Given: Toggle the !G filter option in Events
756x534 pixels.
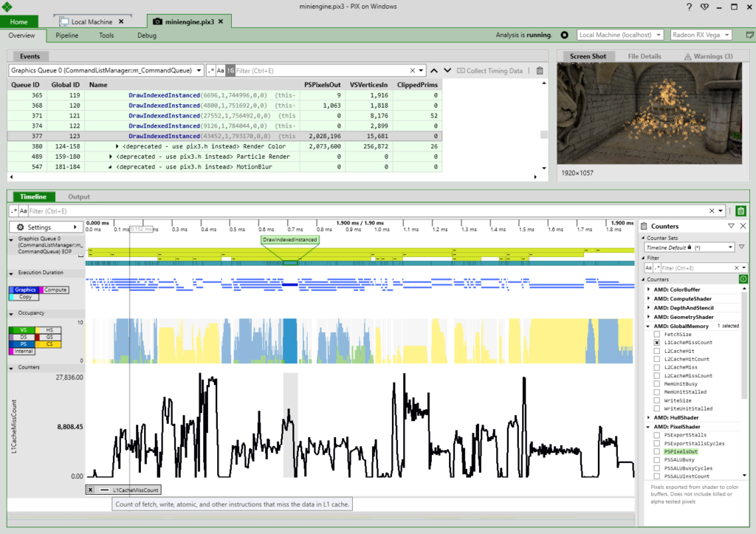Looking at the screenshot, I should [x=230, y=70].
